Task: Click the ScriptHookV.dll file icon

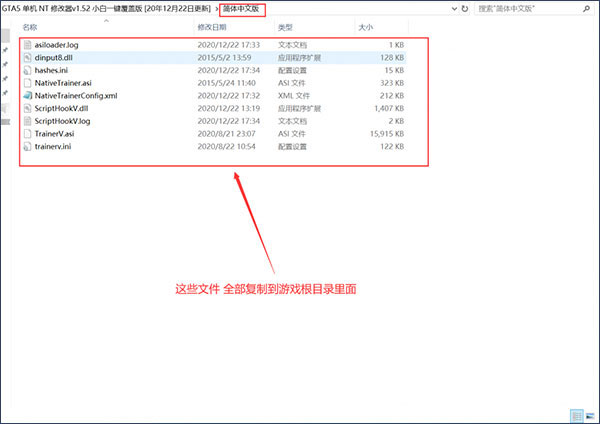Action: pos(27,108)
